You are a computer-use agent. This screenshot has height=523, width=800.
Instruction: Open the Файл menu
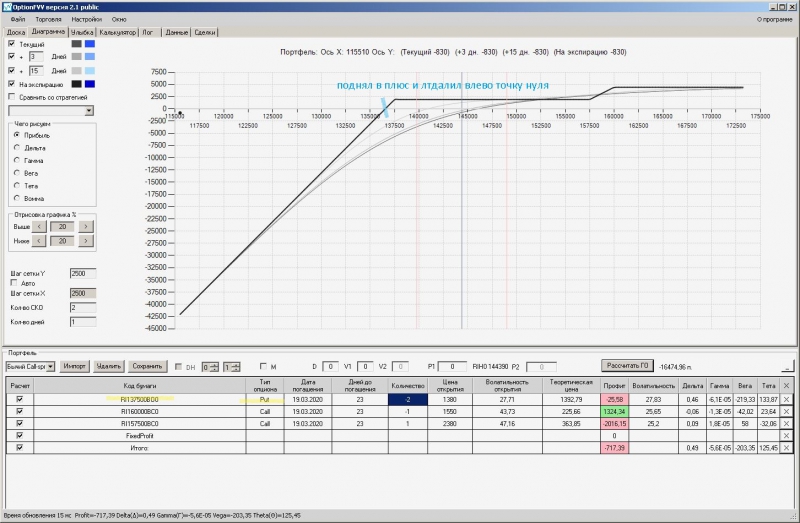tap(17, 19)
